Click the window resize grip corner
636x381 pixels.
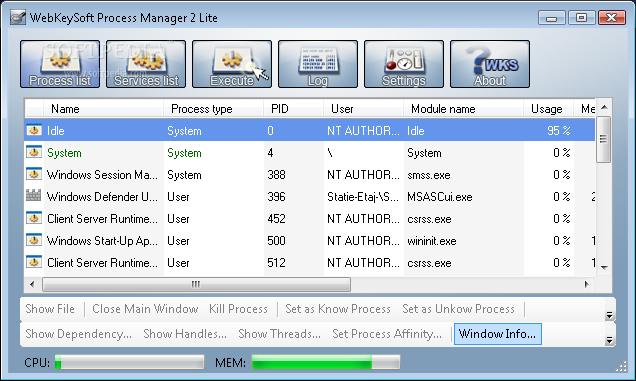coord(621,367)
